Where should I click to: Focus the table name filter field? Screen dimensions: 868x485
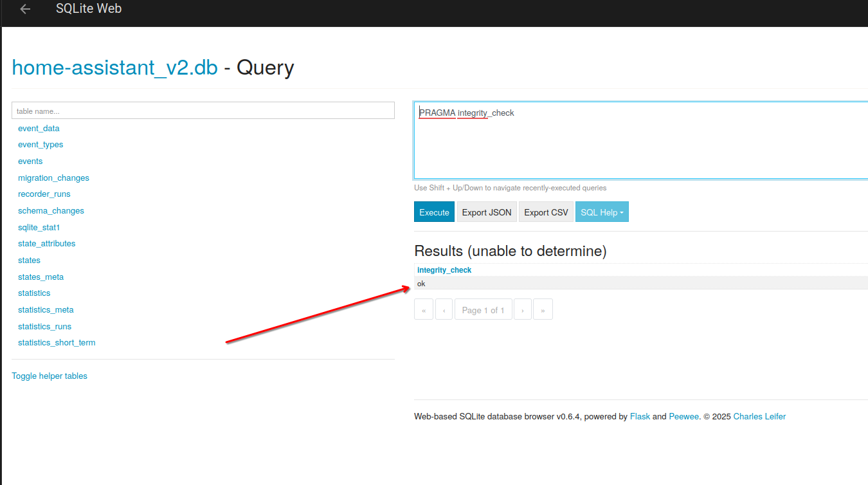click(x=203, y=111)
